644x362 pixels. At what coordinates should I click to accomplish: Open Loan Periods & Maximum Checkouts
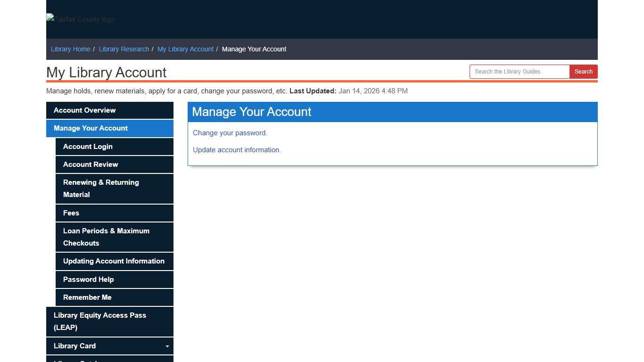(x=106, y=237)
